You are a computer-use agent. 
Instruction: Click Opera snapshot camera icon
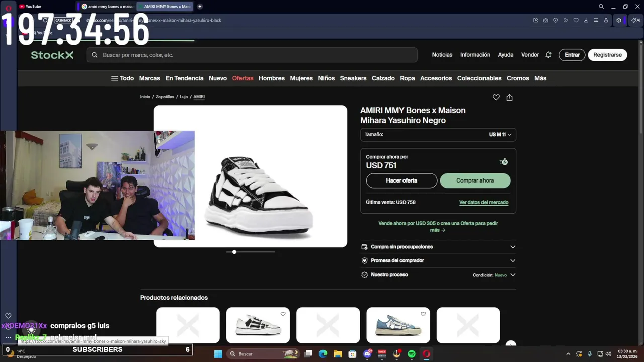coord(546,20)
